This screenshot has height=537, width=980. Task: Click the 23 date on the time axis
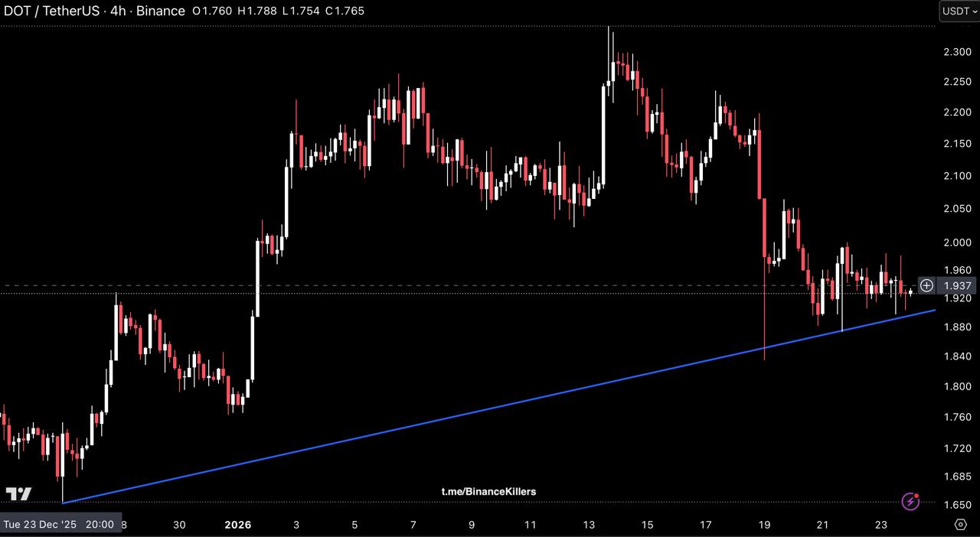click(881, 525)
